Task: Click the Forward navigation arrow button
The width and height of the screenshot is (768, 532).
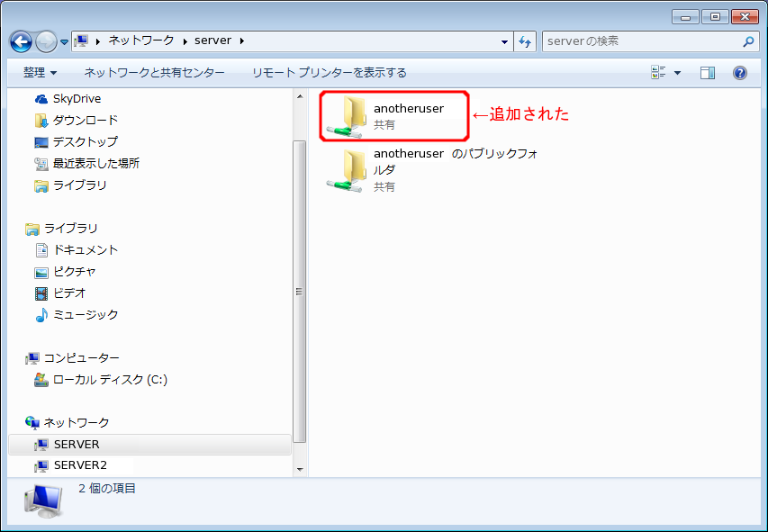Action: 46,41
